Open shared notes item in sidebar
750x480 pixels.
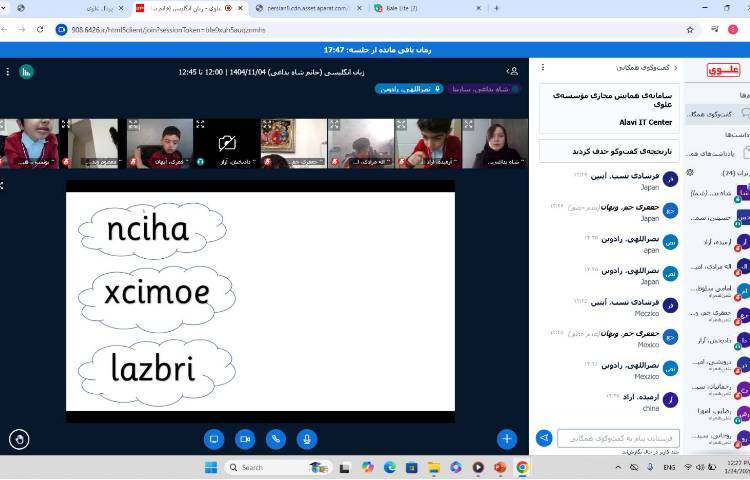717,153
